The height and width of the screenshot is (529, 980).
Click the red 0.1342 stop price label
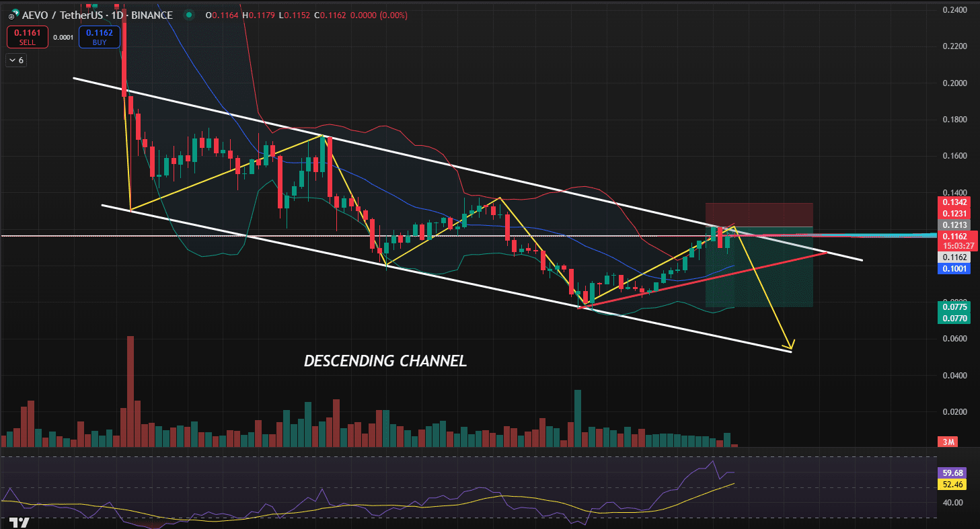[955, 202]
